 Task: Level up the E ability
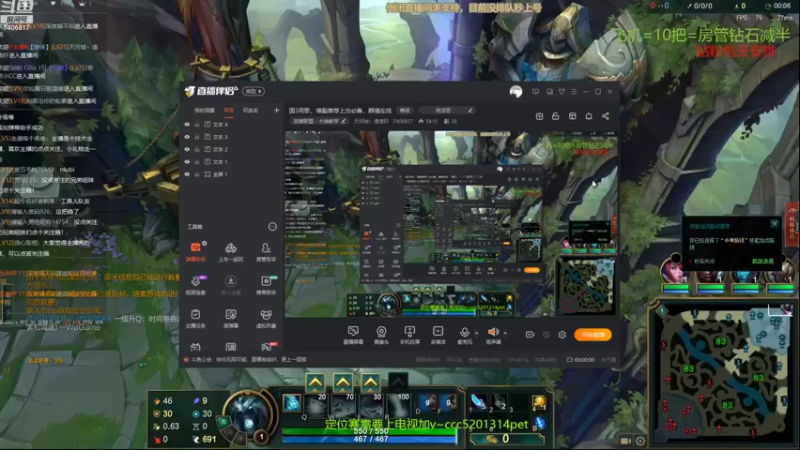coord(370,382)
